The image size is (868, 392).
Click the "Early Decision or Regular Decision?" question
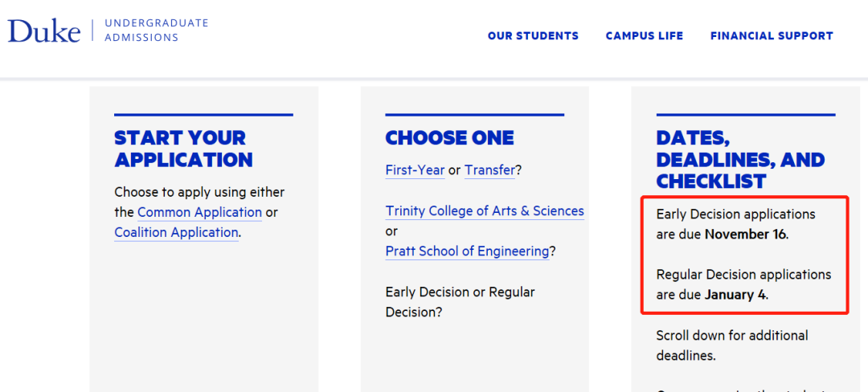click(460, 301)
